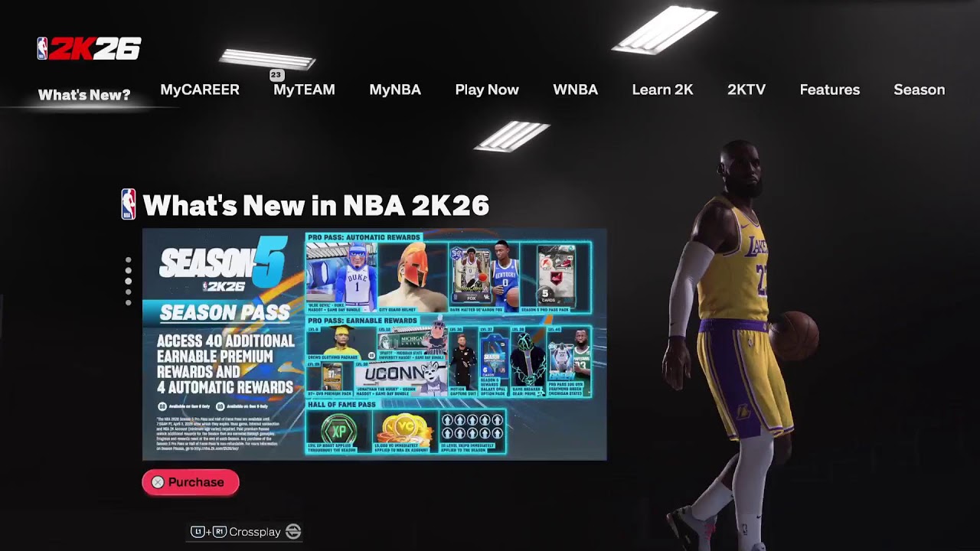980x551 pixels.
Task: Select the Galaxy Opal Option Pack tile
Action: click(x=494, y=361)
